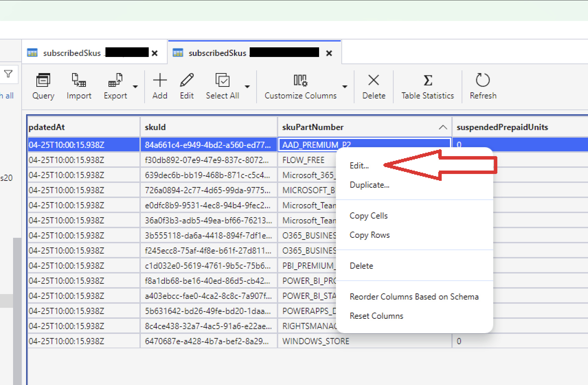The height and width of the screenshot is (385, 588).
Task: Select Copy Cells in the context menu
Action: 369,216
